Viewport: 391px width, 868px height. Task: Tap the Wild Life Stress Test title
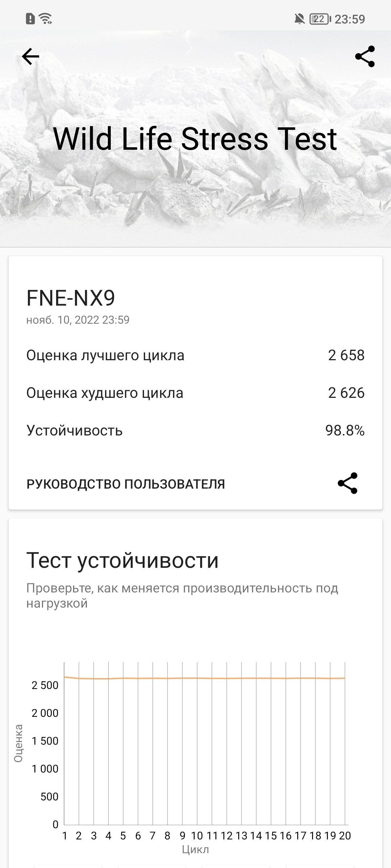[195, 139]
